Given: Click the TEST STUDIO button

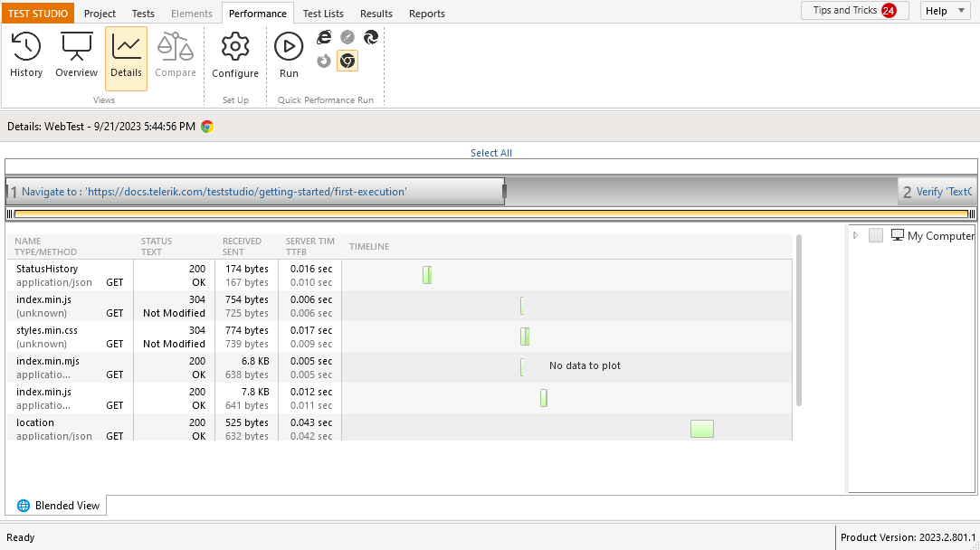Looking at the screenshot, I should [x=37, y=14].
